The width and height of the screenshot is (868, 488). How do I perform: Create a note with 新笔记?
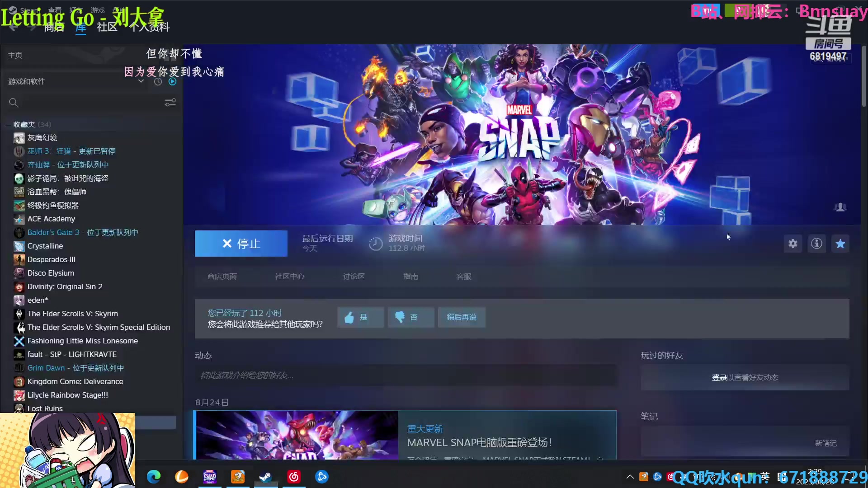826,443
